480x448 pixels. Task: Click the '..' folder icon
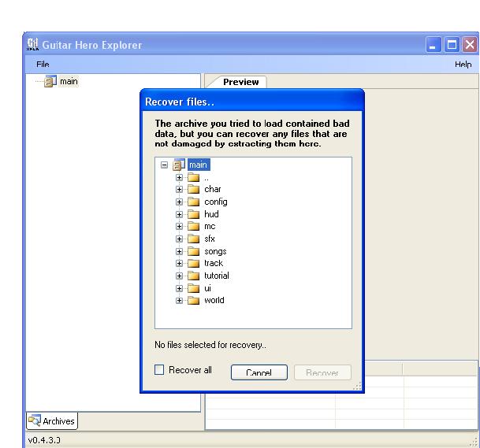click(x=193, y=177)
